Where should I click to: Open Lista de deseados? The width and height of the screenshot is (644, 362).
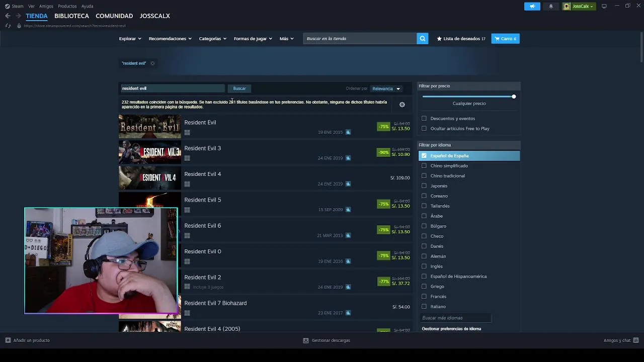[461, 39]
